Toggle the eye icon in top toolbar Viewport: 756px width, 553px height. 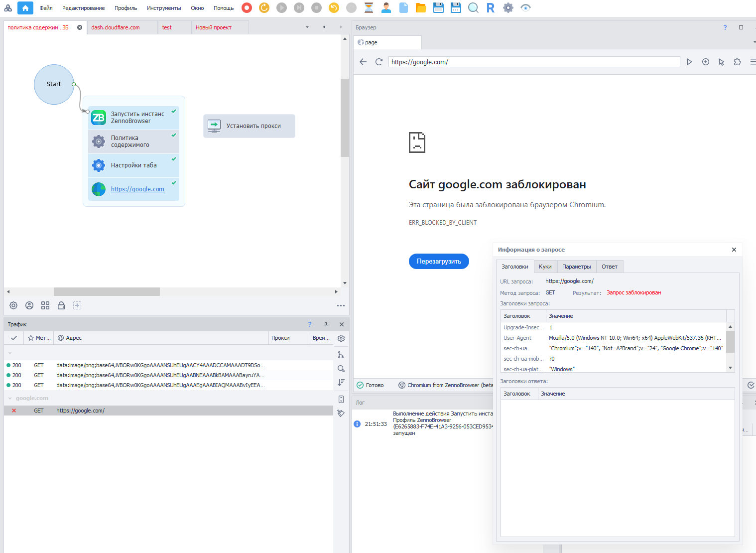tap(525, 7)
